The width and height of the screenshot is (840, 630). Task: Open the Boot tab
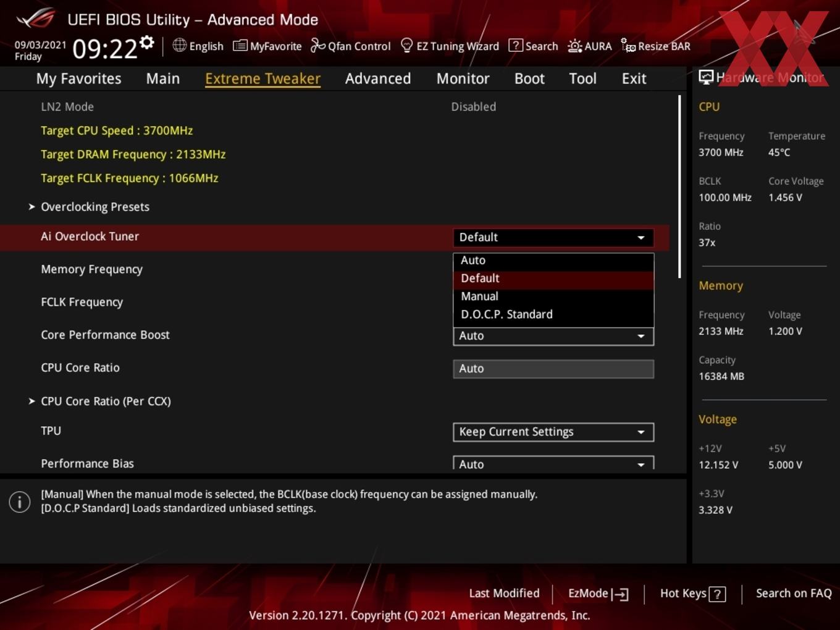pos(529,78)
